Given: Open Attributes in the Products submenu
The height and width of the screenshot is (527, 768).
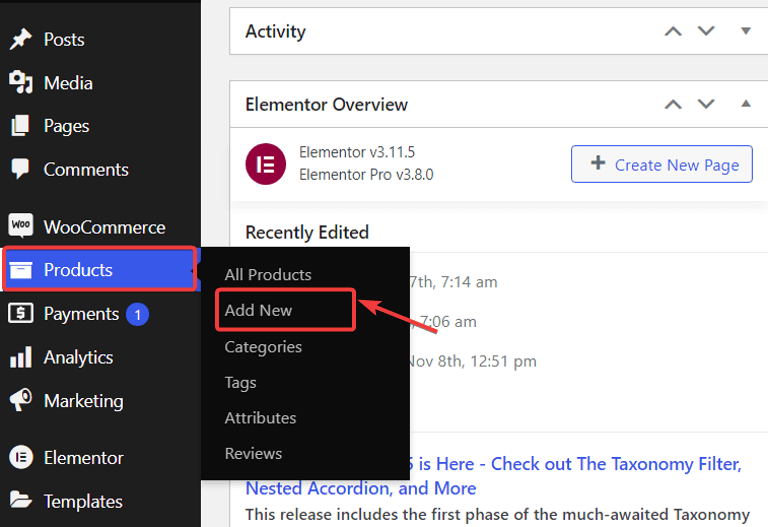Looking at the screenshot, I should click(261, 418).
